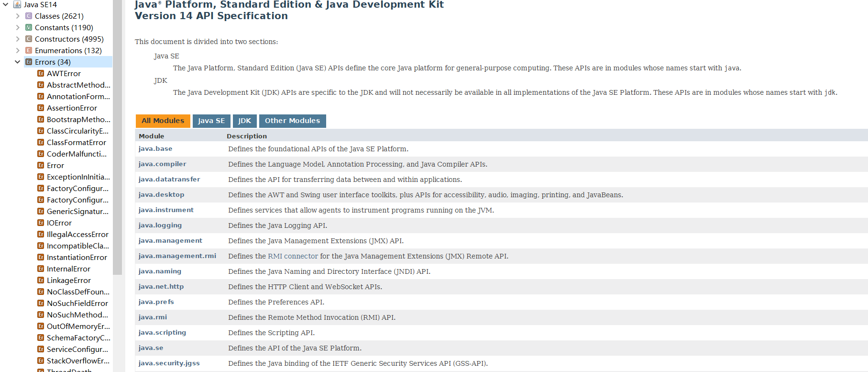The image size is (868, 372).
Task: Click the Module column header
Action: (151, 136)
